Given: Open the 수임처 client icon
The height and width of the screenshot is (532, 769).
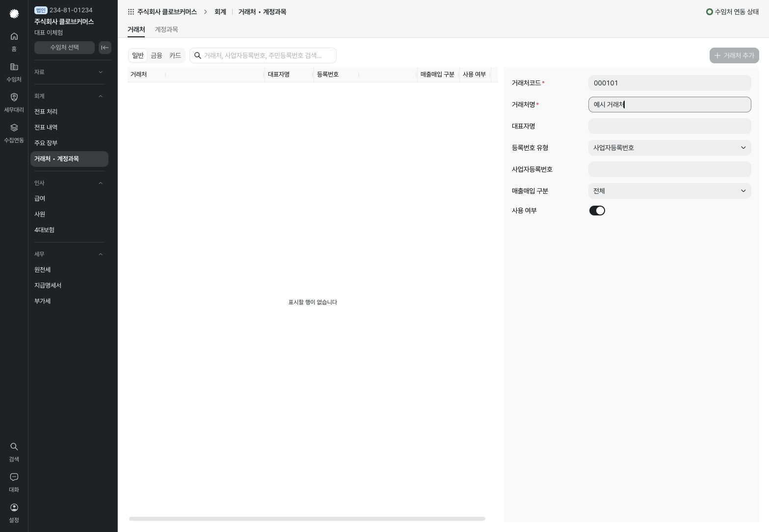Looking at the screenshot, I should coord(14,67).
